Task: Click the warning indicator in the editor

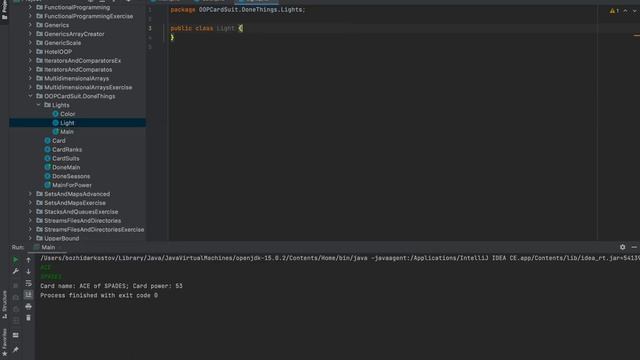Action: click(x=614, y=11)
